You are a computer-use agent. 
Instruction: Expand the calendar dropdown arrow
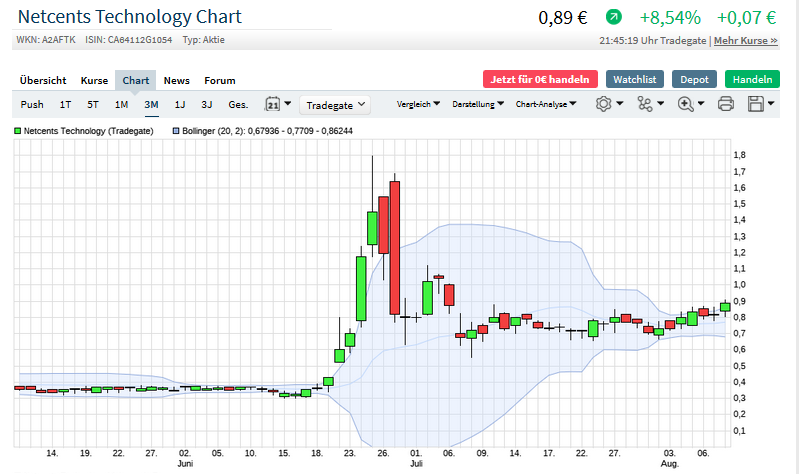pos(288,103)
